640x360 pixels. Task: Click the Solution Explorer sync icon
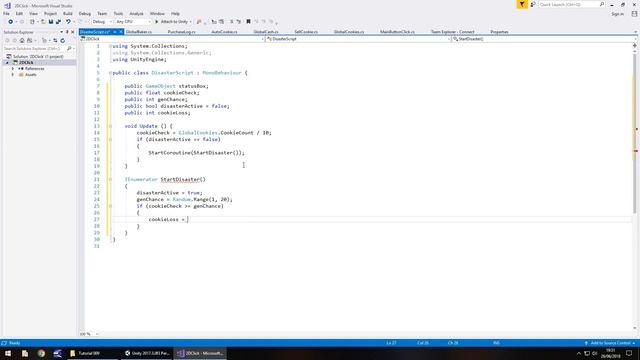pyautogui.click(x=55, y=40)
